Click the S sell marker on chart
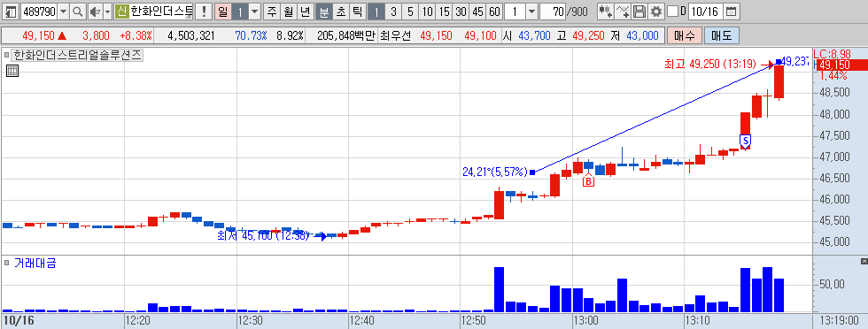The image size is (868, 329). [x=745, y=141]
